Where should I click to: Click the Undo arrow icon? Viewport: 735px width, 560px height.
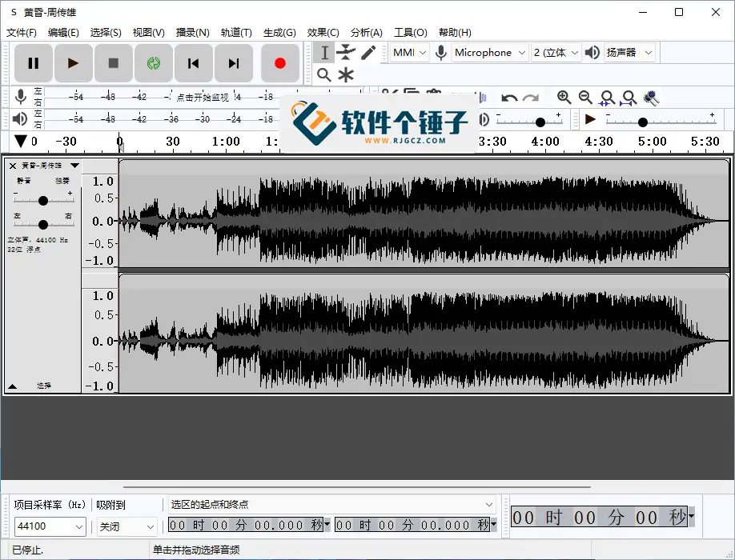[x=510, y=98]
